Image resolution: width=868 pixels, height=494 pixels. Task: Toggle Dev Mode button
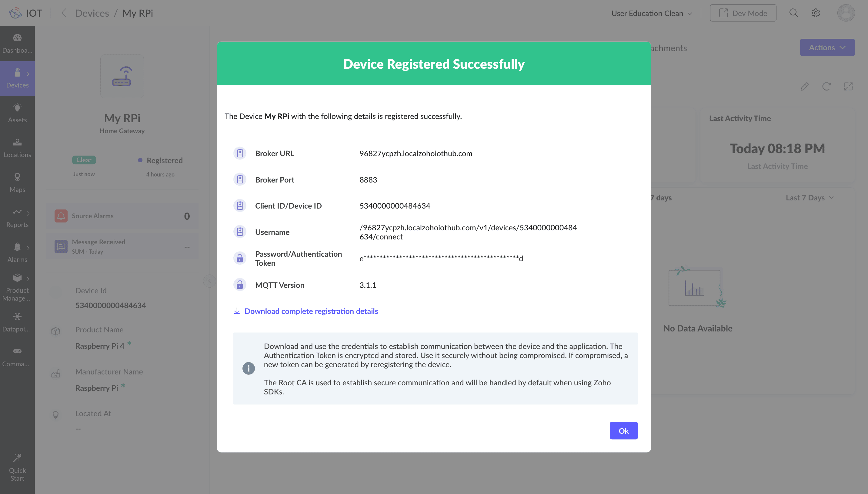point(743,13)
